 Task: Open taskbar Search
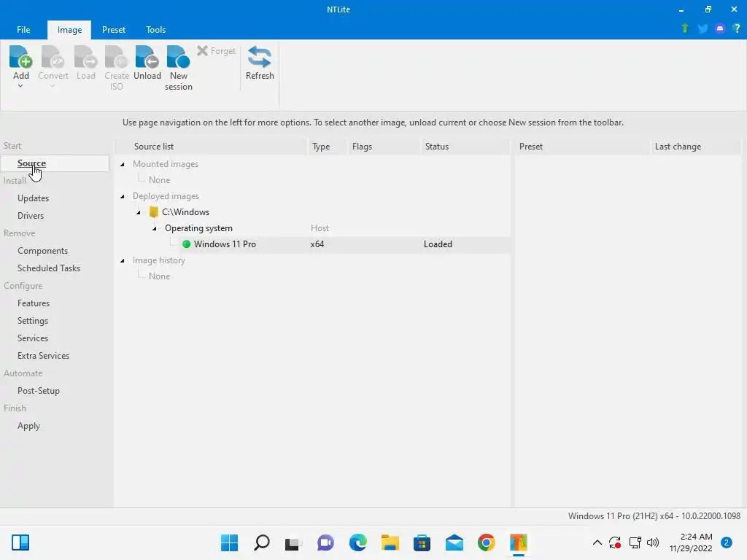click(x=262, y=542)
